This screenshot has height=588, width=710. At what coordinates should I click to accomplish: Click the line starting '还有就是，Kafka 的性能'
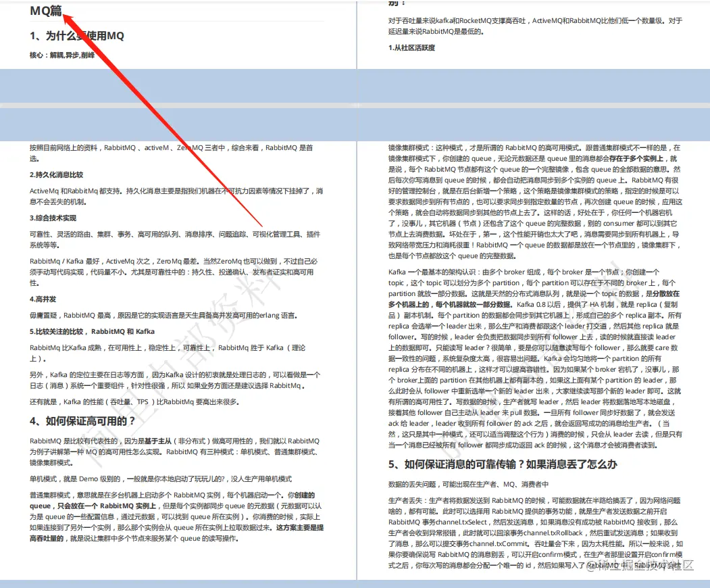(134, 402)
